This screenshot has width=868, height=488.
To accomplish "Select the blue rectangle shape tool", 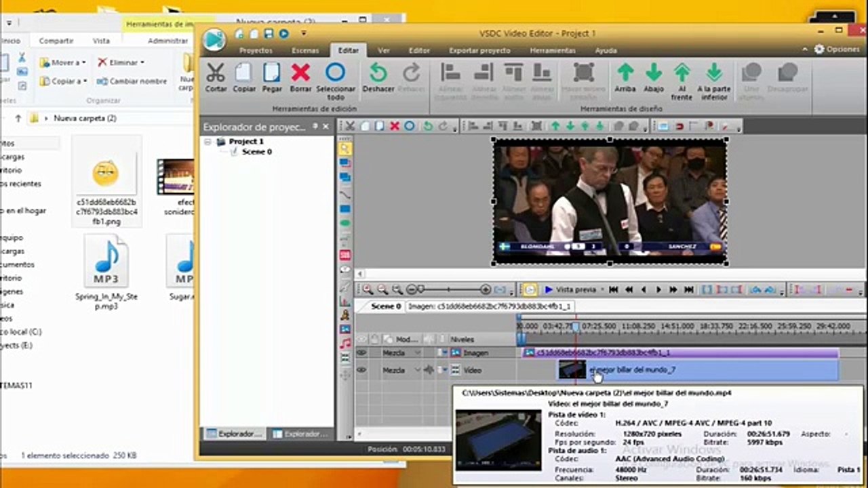I will click(345, 209).
